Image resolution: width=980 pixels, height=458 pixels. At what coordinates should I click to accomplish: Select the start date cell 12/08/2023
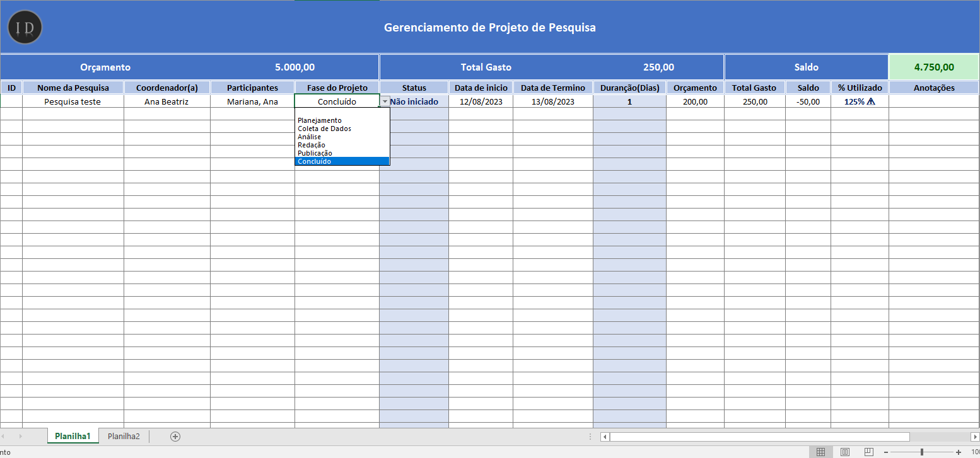pyautogui.click(x=481, y=101)
